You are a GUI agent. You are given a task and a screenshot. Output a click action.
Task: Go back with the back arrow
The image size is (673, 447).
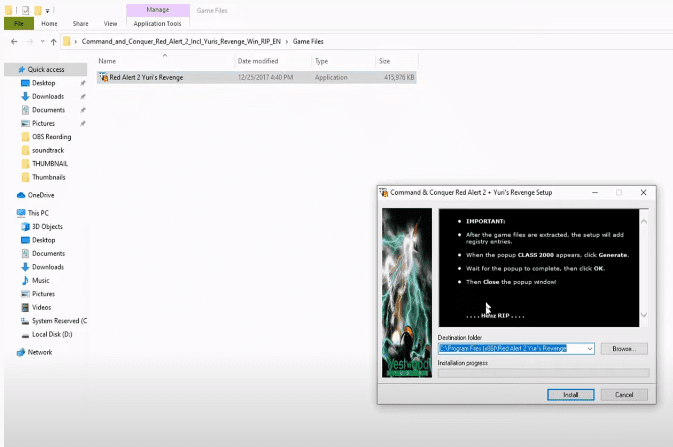[x=14, y=41]
